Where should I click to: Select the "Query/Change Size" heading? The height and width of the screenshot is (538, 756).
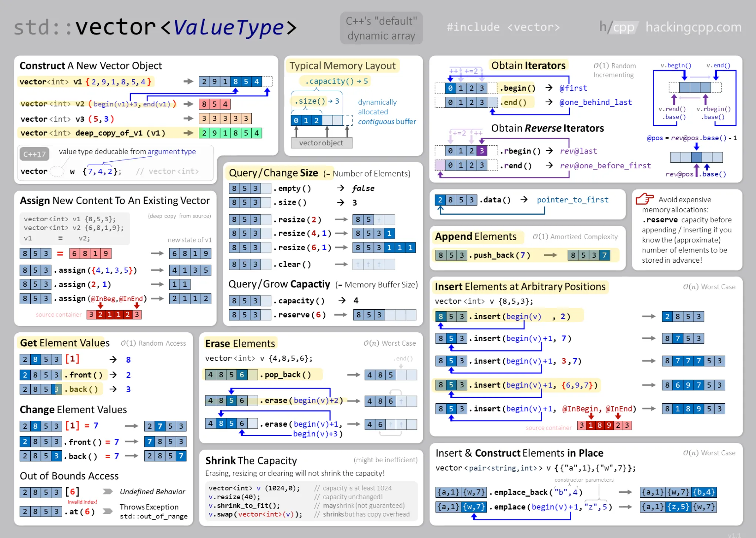click(x=273, y=173)
